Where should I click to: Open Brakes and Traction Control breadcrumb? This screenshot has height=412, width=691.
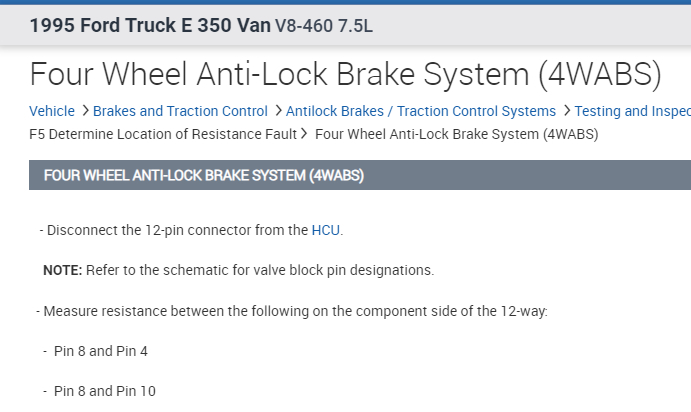[180, 111]
